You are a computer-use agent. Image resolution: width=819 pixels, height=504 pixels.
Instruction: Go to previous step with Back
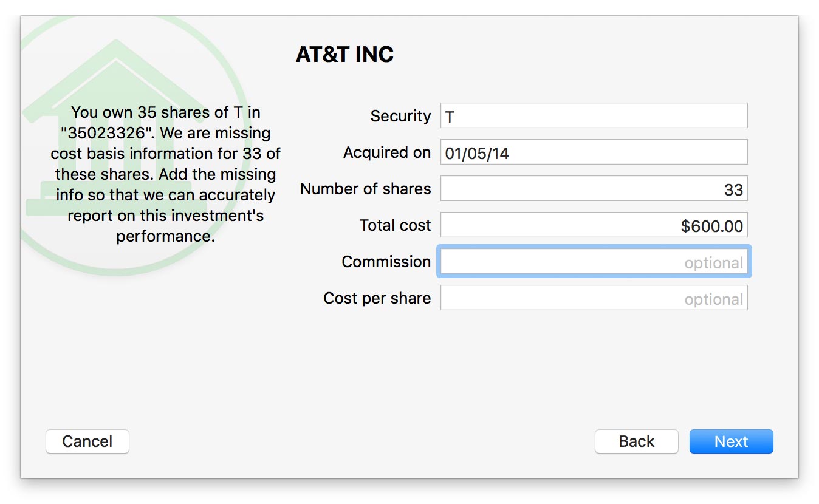636,441
